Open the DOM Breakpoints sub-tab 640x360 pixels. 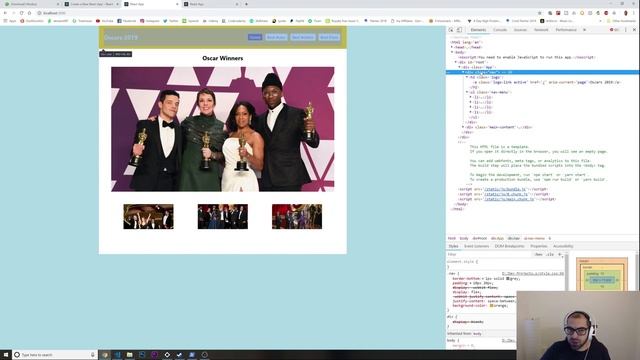click(x=509, y=246)
